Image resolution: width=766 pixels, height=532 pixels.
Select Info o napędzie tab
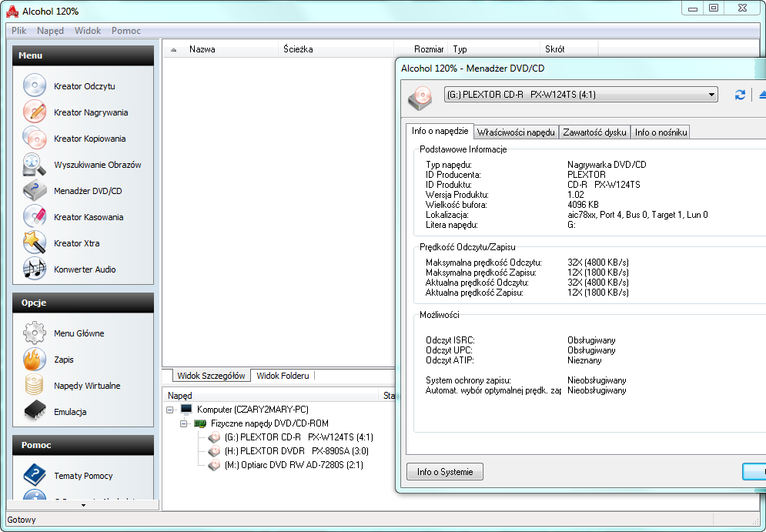(440, 131)
